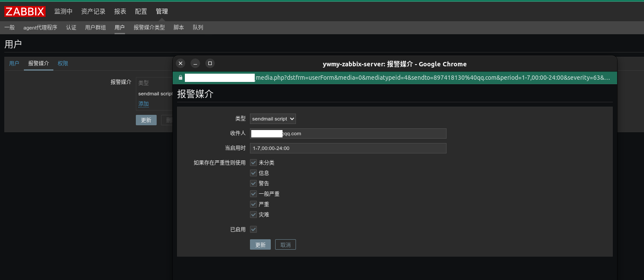The image size is (644, 280).
Task: Click the 用户 page heading
Action: tap(13, 44)
